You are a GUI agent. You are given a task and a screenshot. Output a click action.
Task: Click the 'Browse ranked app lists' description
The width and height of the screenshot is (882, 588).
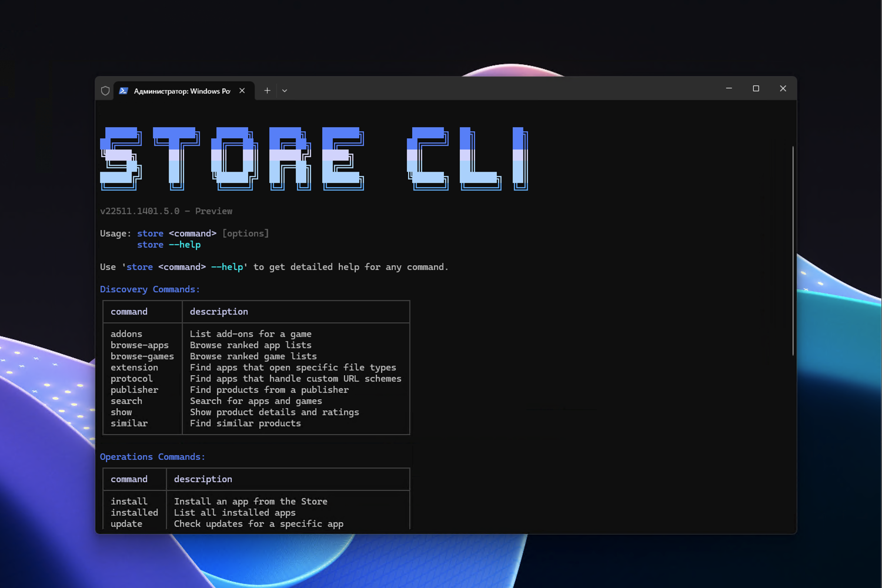(x=250, y=345)
